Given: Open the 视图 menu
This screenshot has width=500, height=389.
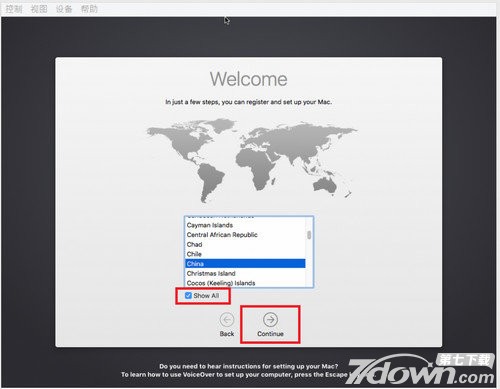Looking at the screenshot, I should point(39,9).
